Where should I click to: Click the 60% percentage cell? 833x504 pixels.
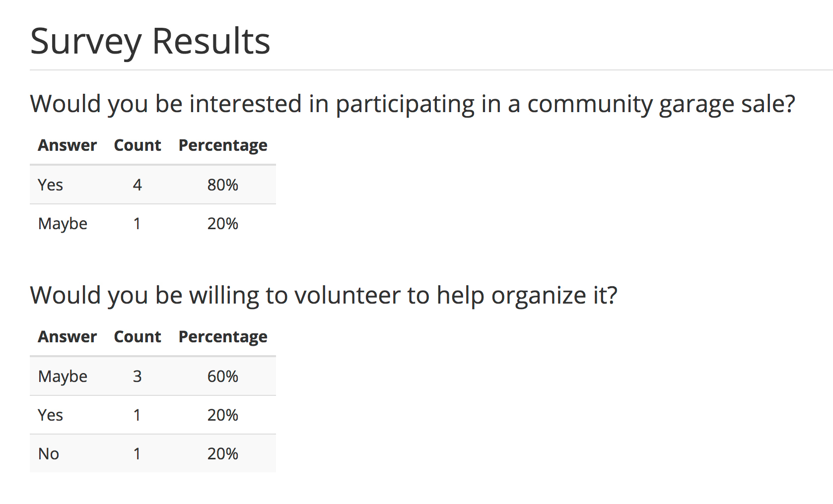pyautogui.click(x=223, y=377)
